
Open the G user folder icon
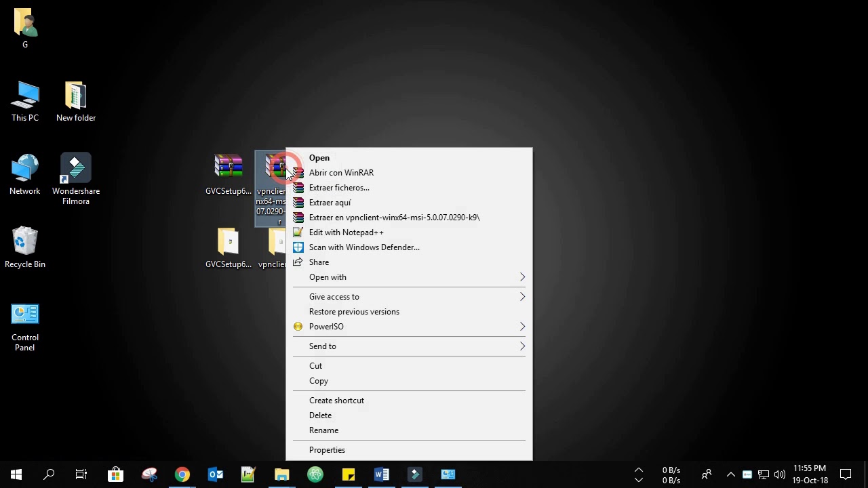point(25,28)
